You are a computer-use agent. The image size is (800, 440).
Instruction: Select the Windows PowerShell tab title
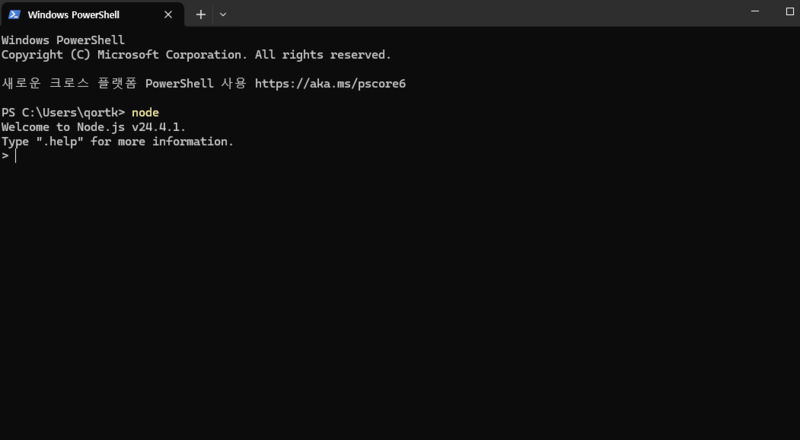[73, 15]
